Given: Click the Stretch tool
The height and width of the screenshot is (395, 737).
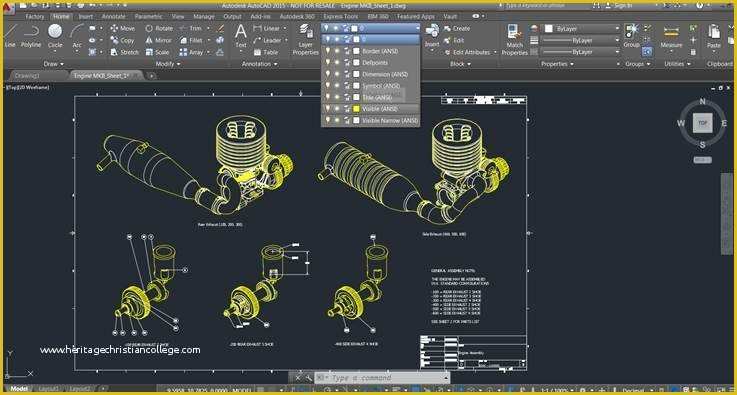Looking at the screenshot, I should pos(124,52).
